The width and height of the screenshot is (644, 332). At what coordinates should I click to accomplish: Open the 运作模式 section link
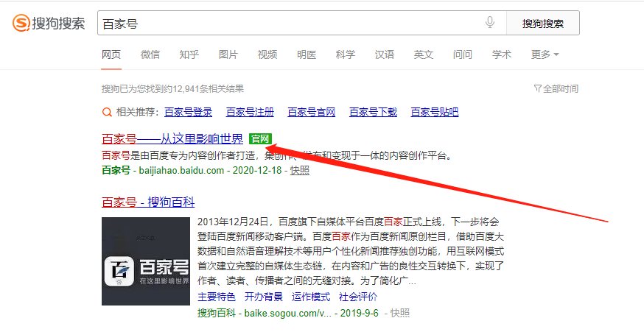point(311,297)
